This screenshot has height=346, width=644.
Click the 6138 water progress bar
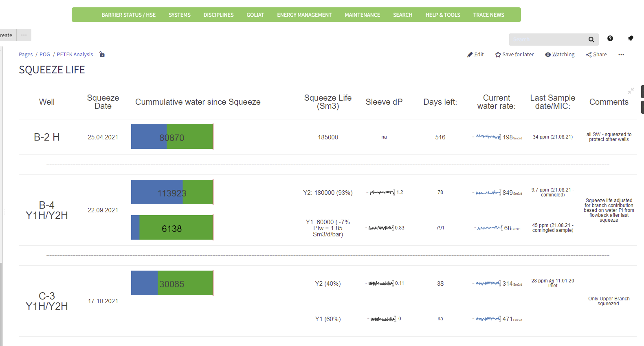coord(172,227)
